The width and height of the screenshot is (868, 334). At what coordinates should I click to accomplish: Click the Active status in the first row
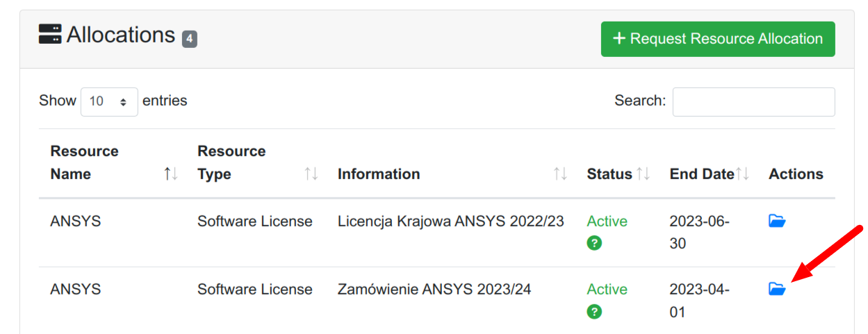point(607,222)
